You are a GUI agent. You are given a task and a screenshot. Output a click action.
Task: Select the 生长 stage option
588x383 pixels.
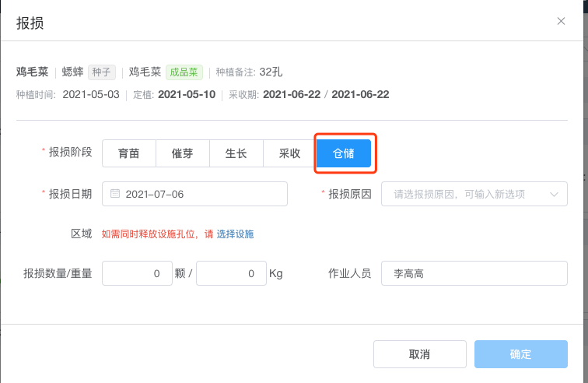[x=236, y=153]
